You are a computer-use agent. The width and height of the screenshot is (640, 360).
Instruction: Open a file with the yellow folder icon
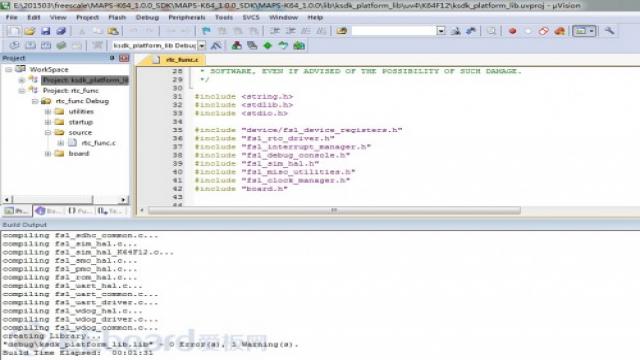tap(29, 31)
